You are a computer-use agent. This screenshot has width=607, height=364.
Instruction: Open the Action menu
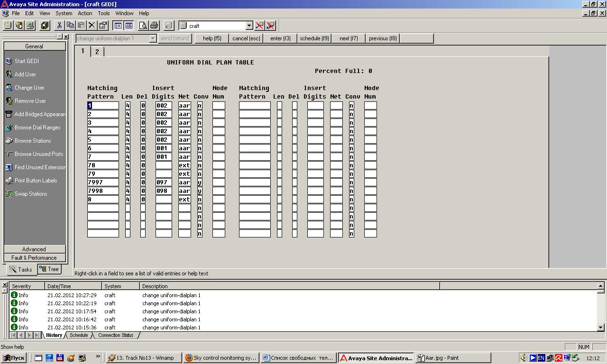pyautogui.click(x=85, y=13)
